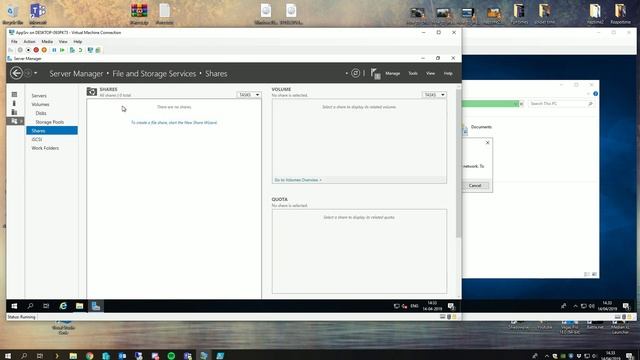
Task: Select Storage Pools in the navigation list
Action: tap(49, 122)
